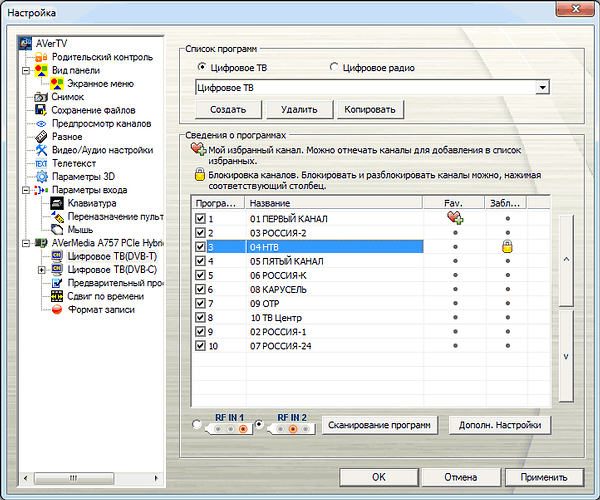Confirm with the OK button

(379, 477)
